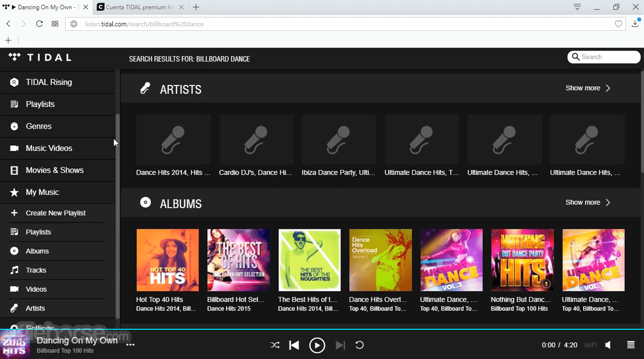Show more Artists results
Image resolution: width=644 pixels, height=359 pixels.
(x=588, y=88)
